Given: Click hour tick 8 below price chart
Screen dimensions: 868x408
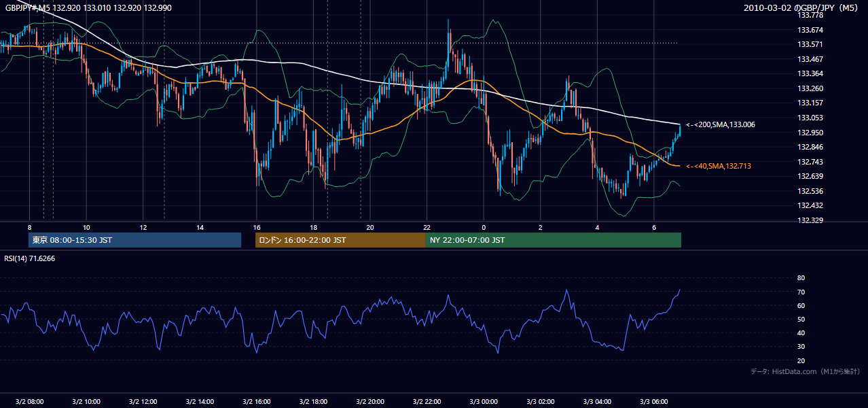Looking at the screenshot, I should point(29,227).
